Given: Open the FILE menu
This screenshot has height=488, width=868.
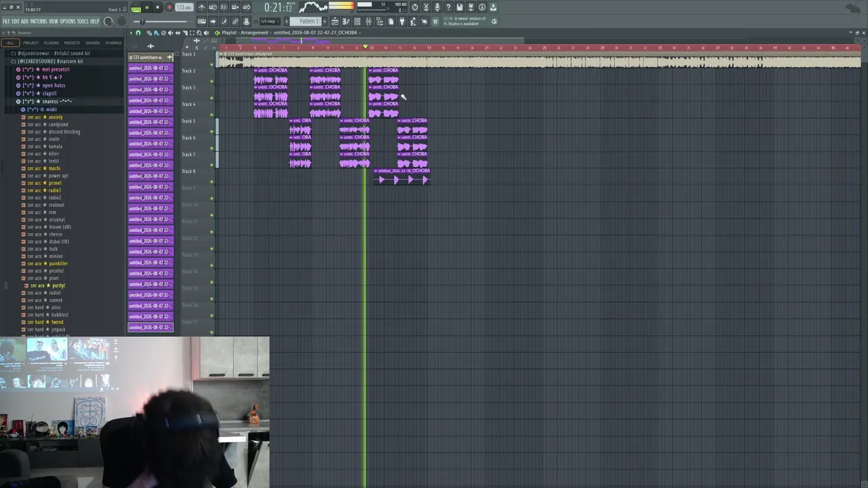Looking at the screenshot, I should [6, 22].
